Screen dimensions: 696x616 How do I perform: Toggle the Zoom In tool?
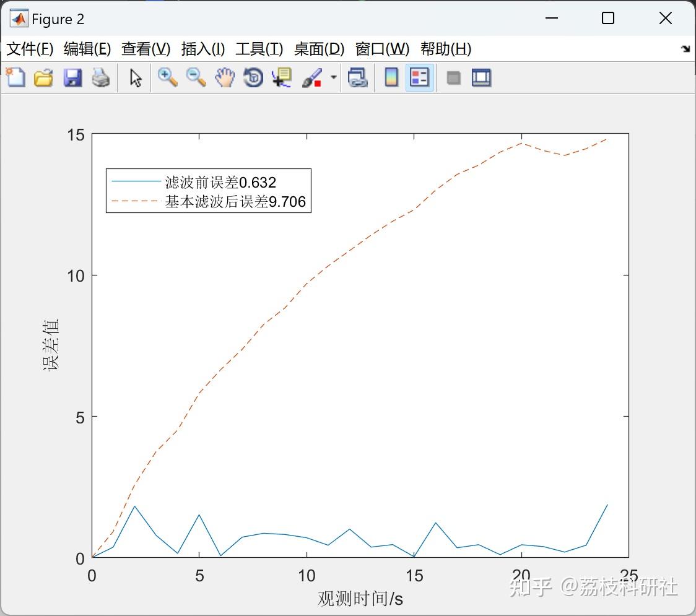point(167,77)
